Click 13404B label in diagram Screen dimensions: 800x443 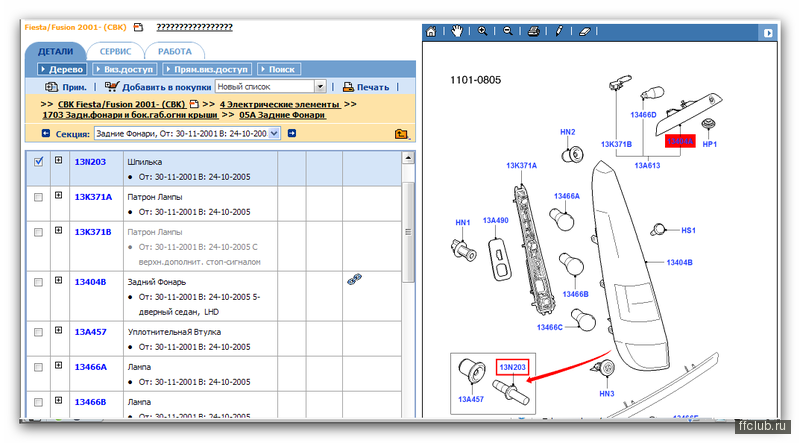coord(679,262)
